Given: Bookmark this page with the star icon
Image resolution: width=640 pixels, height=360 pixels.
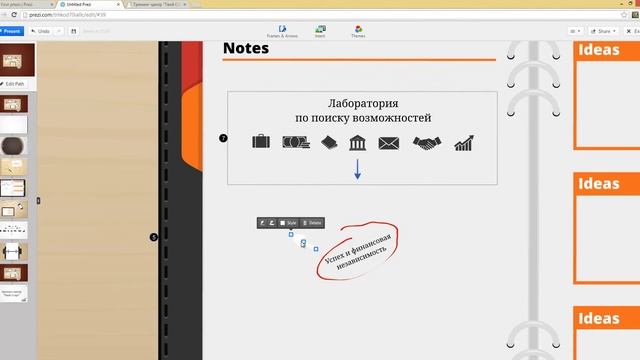Looking at the screenshot, I should click(x=624, y=15).
